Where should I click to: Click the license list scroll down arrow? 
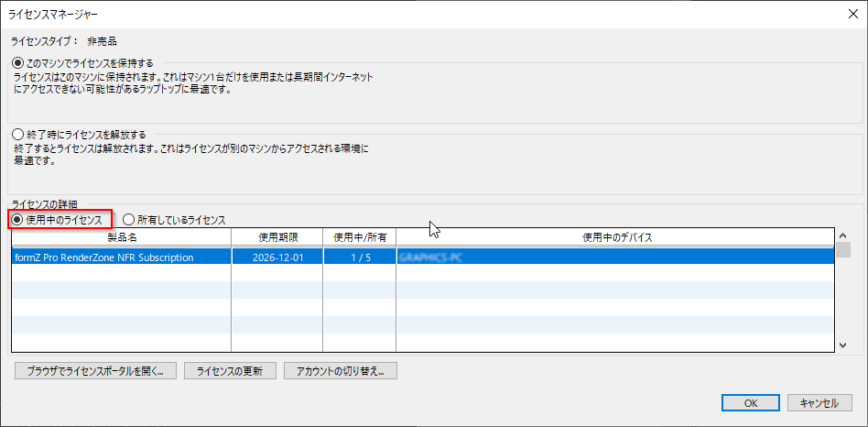coord(843,345)
